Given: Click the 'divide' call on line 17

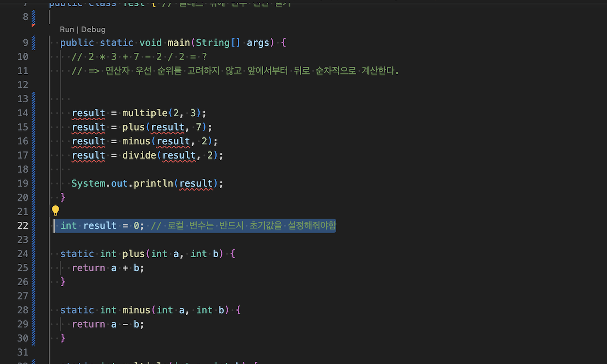Looking at the screenshot, I should [139, 155].
